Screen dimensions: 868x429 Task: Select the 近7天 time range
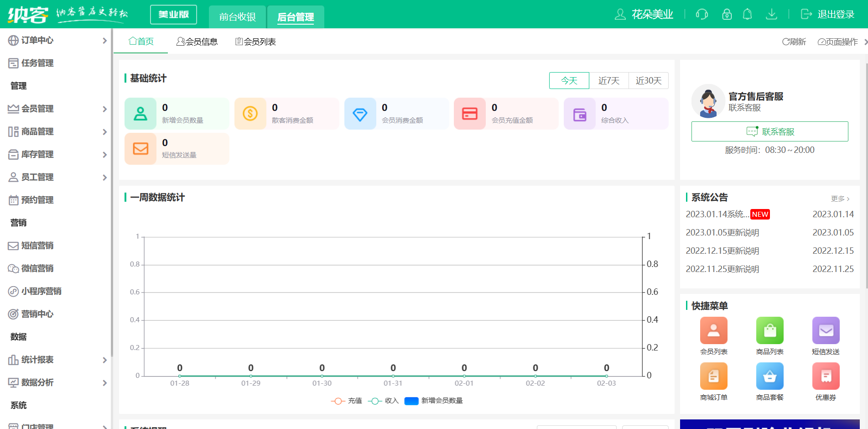(x=608, y=80)
